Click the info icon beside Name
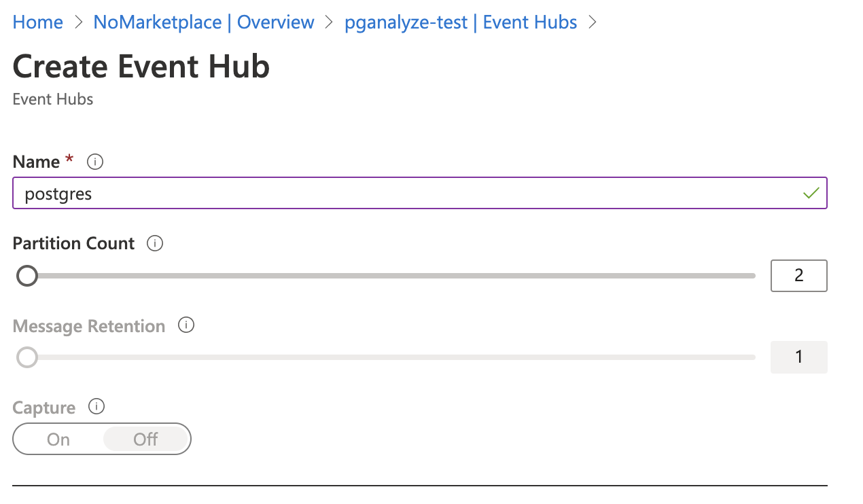This screenshot has height=504, width=863. pyautogui.click(x=95, y=162)
